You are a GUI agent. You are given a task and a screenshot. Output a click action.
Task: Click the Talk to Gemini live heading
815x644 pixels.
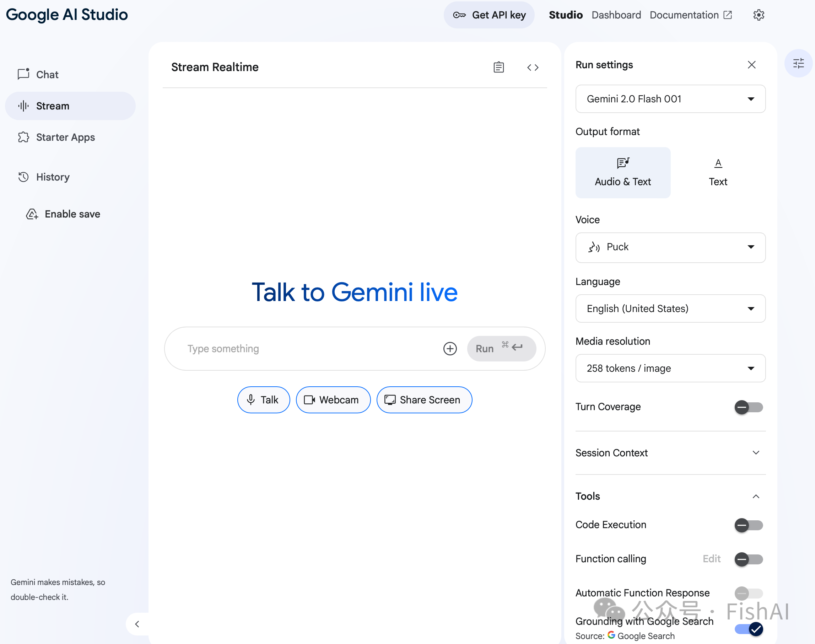(354, 292)
